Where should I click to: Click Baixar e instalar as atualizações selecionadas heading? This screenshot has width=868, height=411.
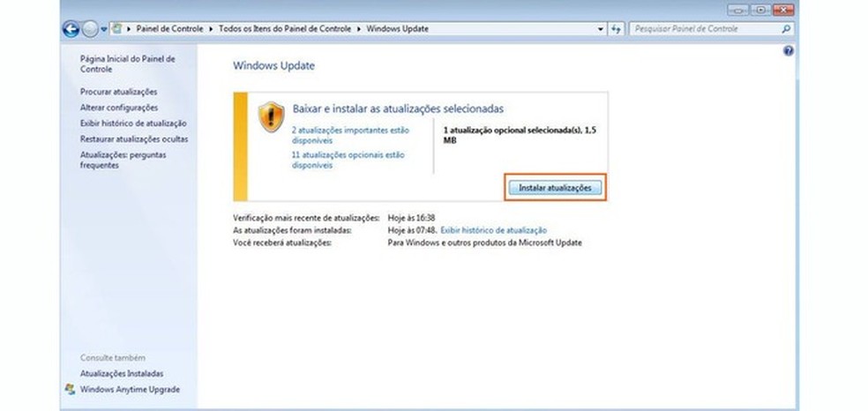click(398, 109)
